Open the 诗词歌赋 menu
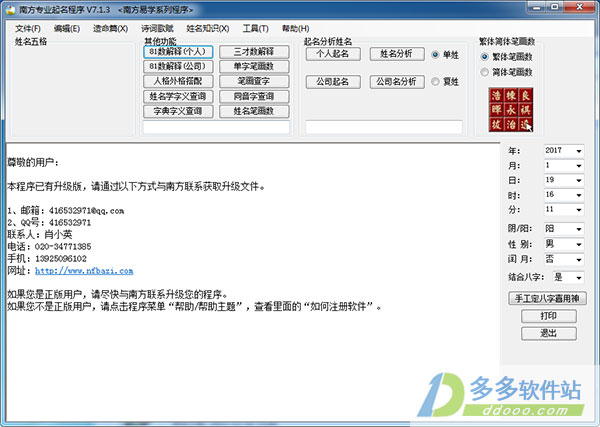The image size is (600, 427). 157,29
